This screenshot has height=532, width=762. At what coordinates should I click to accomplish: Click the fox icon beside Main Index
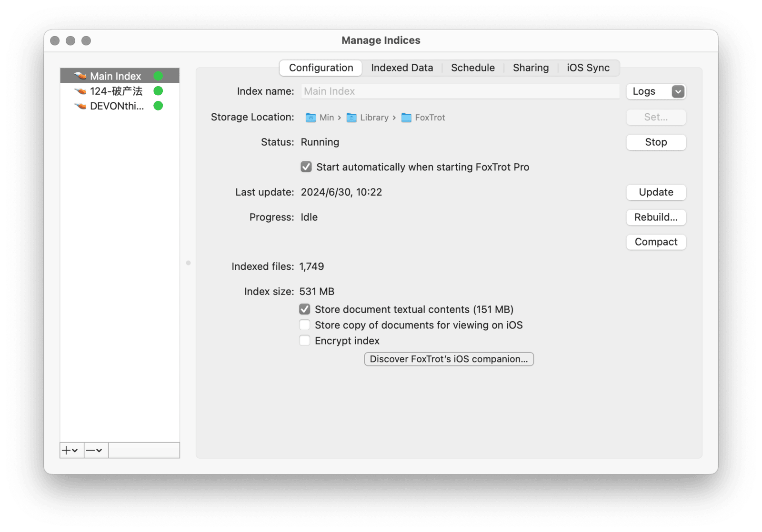[x=80, y=76]
